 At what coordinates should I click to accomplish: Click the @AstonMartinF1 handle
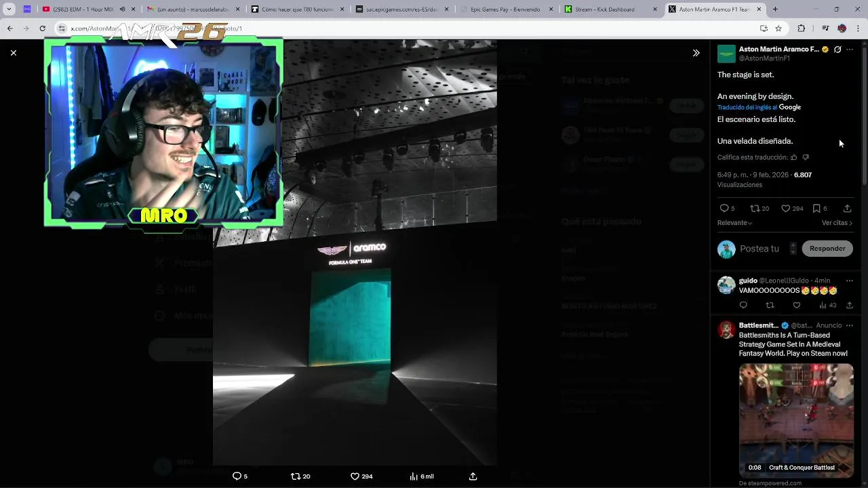[764, 59]
